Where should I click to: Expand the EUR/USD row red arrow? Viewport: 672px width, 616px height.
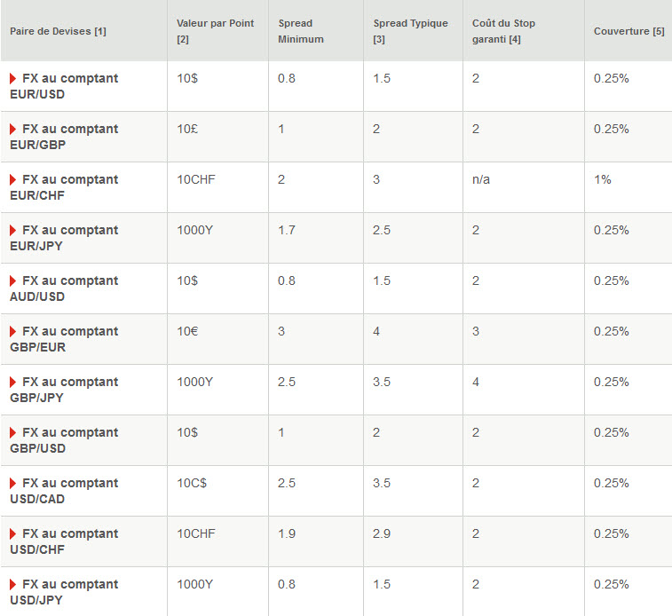pyautogui.click(x=13, y=79)
